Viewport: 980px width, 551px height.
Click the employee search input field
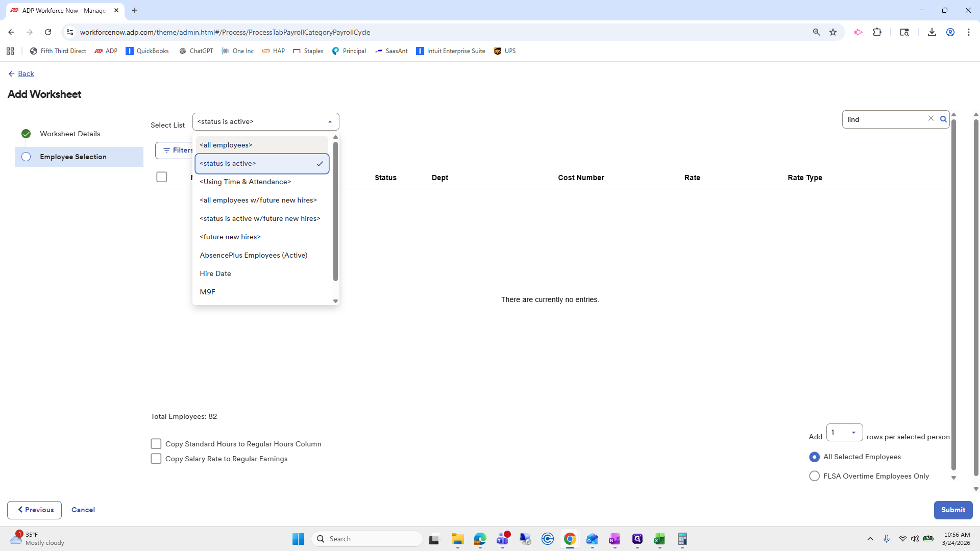coord(886,119)
